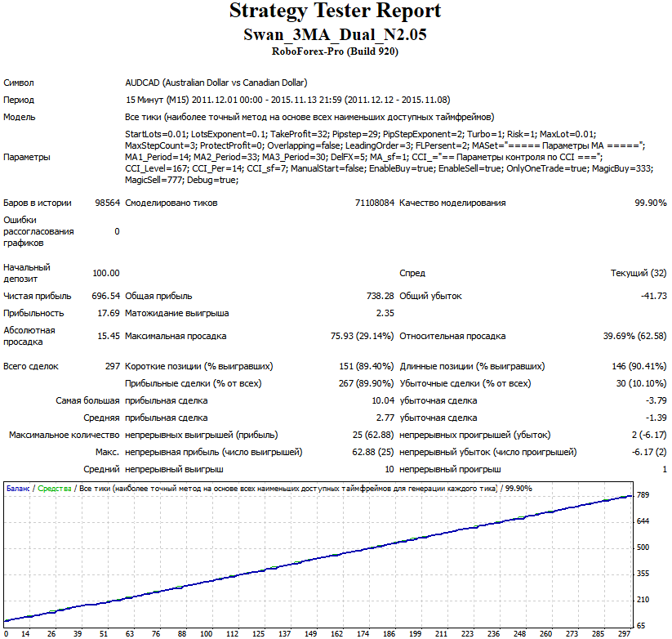Viewport: 672px width, 639px height.
Task: Click the Смоделировано тиков label
Action: (171, 203)
